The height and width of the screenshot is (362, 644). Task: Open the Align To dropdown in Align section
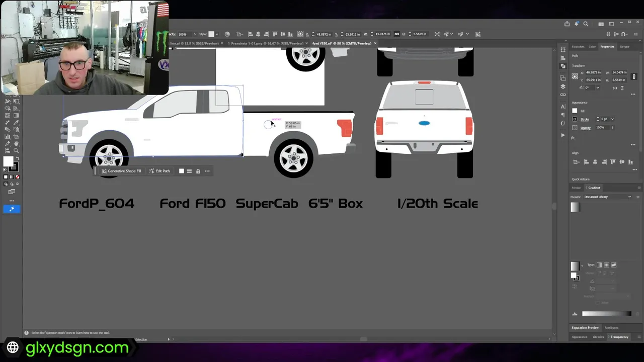577,162
